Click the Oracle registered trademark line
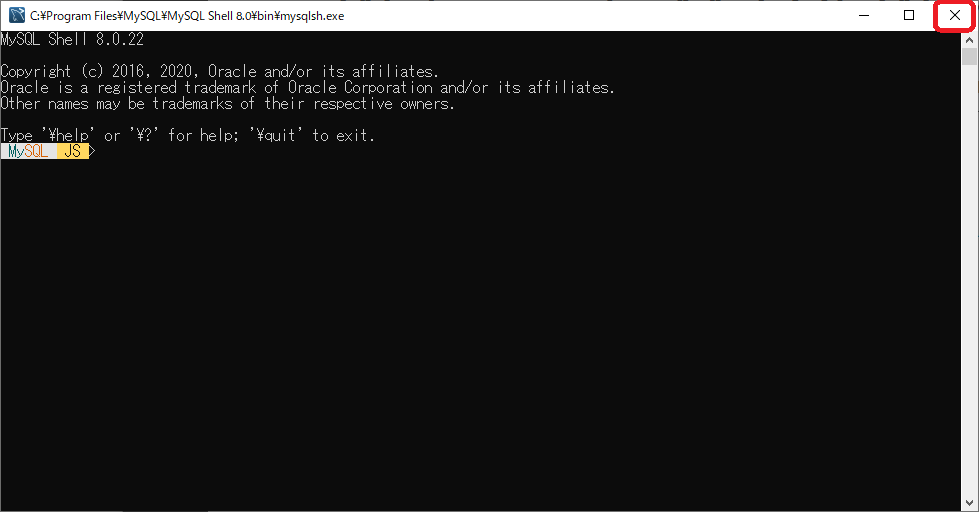The height and width of the screenshot is (512, 979). point(308,87)
